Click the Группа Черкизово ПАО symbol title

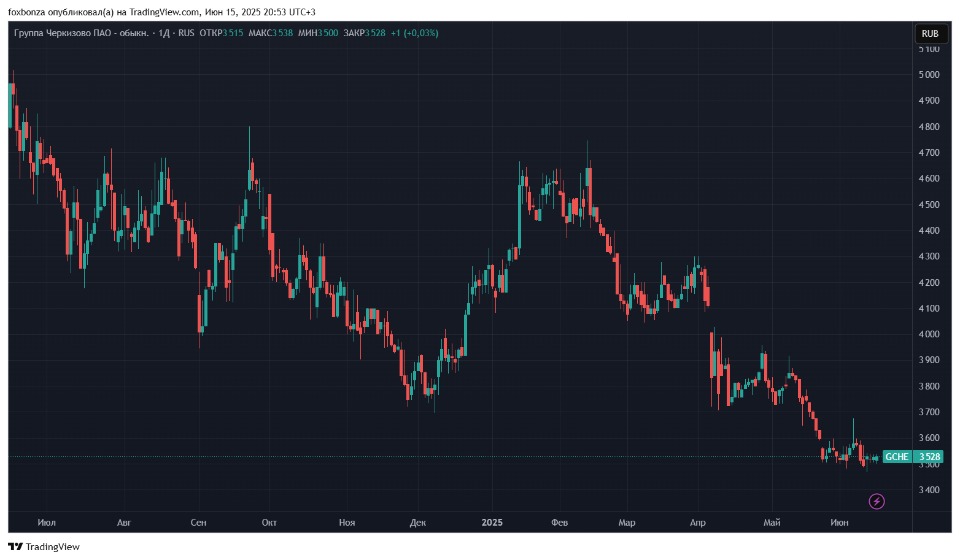[81, 33]
